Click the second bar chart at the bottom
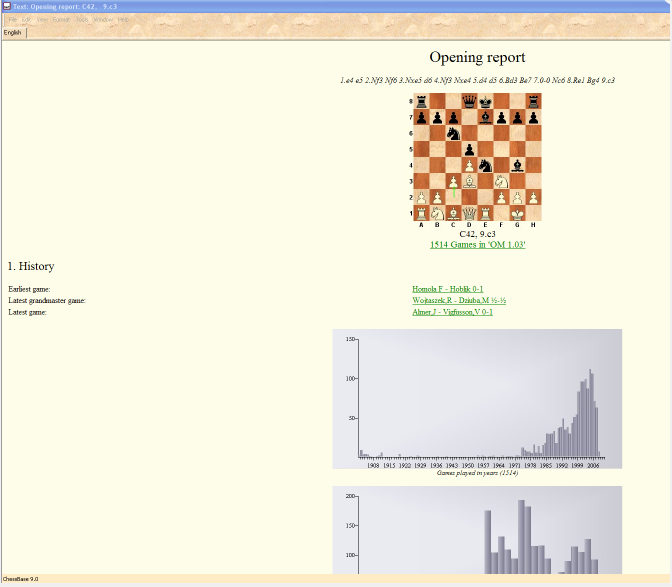 (477, 530)
